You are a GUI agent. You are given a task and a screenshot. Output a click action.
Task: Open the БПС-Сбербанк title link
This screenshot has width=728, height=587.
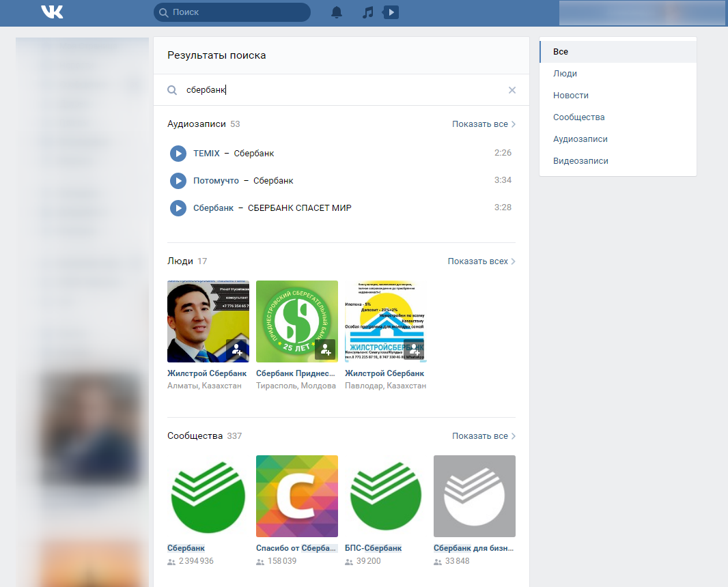(x=374, y=548)
